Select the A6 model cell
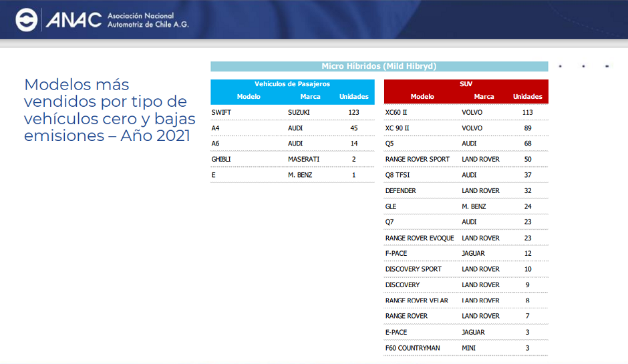The width and height of the screenshot is (628, 364). 216,144
